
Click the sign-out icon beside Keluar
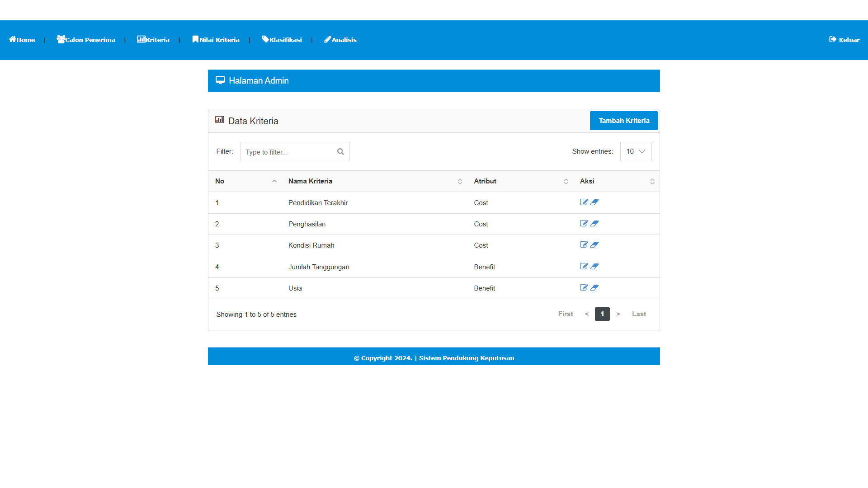(833, 39)
